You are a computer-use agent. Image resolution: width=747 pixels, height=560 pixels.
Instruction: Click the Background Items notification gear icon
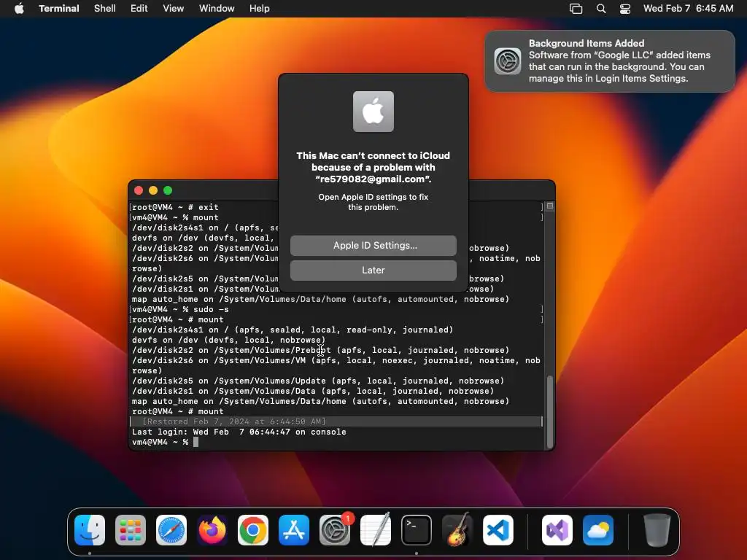click(x=508, y=61)
